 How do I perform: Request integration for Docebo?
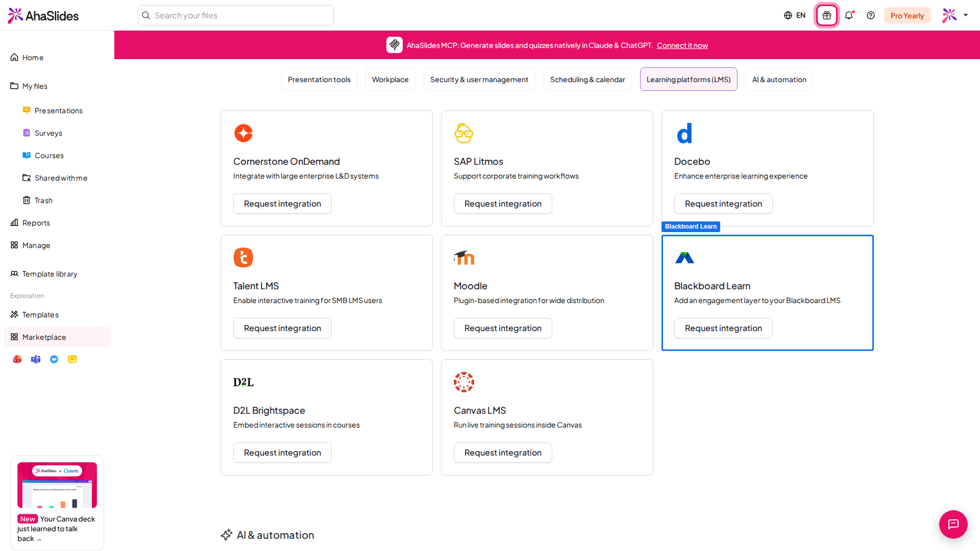tap(723, 204)
